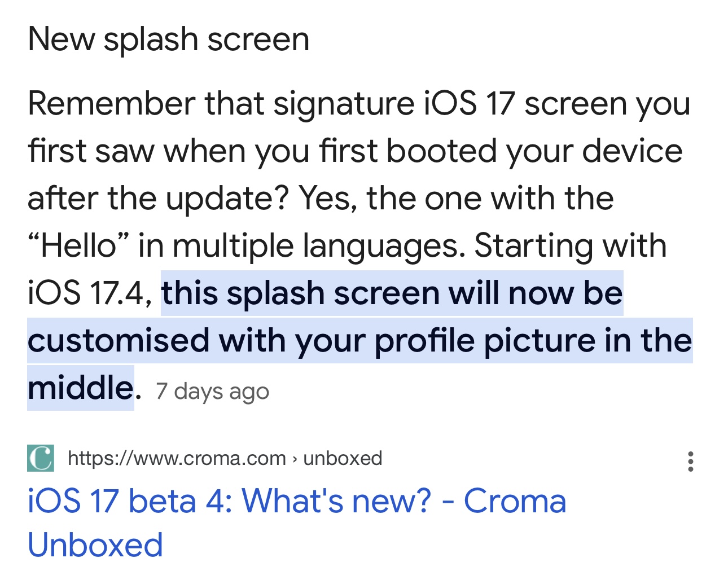Image resolution: width=728 pixels, height=571 pixels.
Task: Click the 7 days ago timestamp
Action: (x=212, y=391)
